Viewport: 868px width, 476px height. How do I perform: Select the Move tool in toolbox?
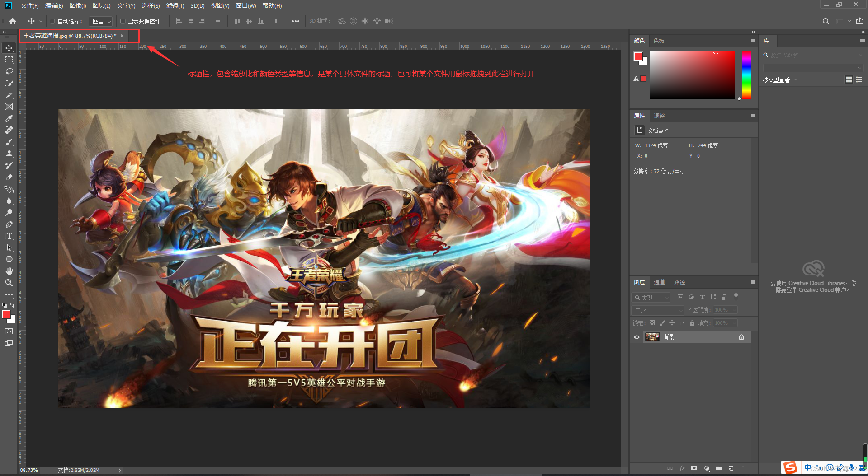9,48
